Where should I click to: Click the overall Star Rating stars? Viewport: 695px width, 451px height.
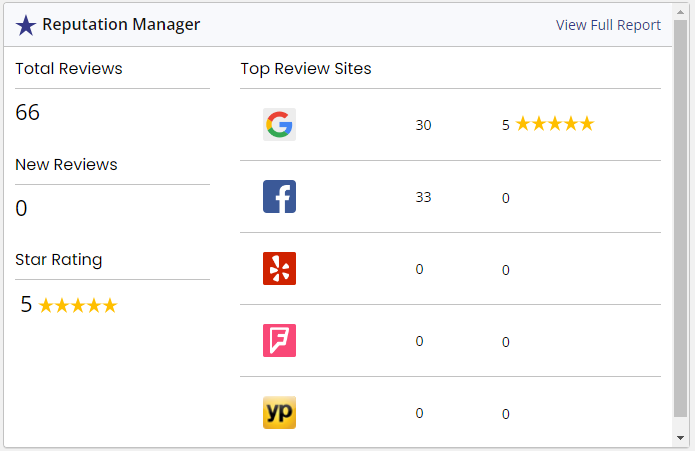(78, 305)
